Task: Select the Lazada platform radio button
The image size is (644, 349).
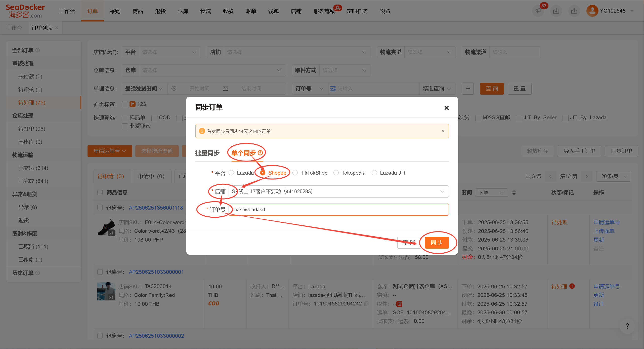Action: (x=231, y=173)
